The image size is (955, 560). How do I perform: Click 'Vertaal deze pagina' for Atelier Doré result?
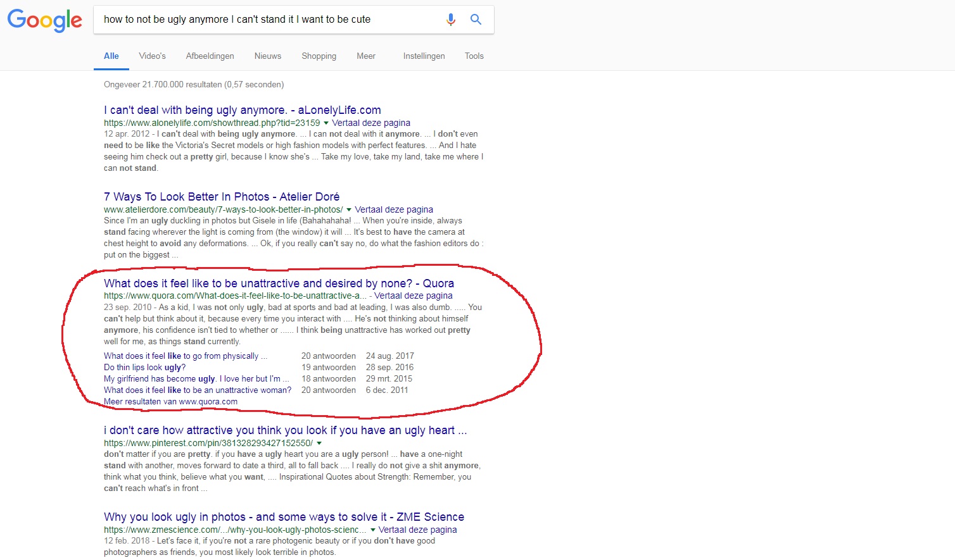click(x=394, y=209)
